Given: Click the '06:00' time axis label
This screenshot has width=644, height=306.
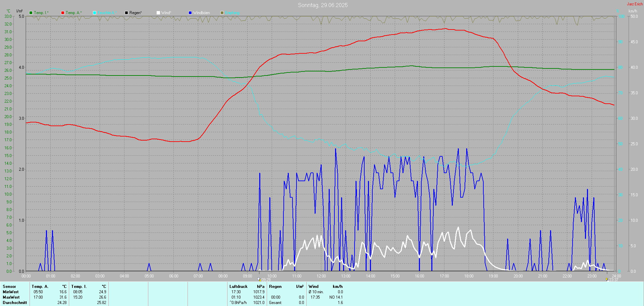Looking at the screenshot, I should (174, 276).
